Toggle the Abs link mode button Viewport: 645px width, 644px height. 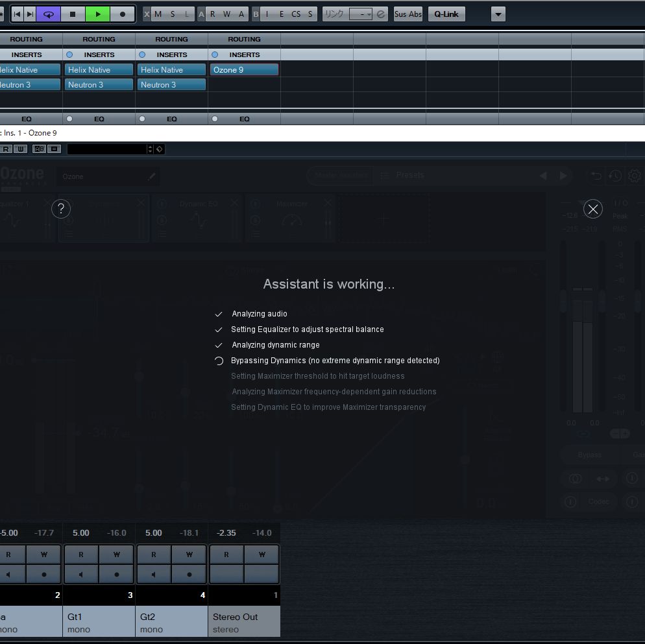pyautogui.click(x=415, y=14)
